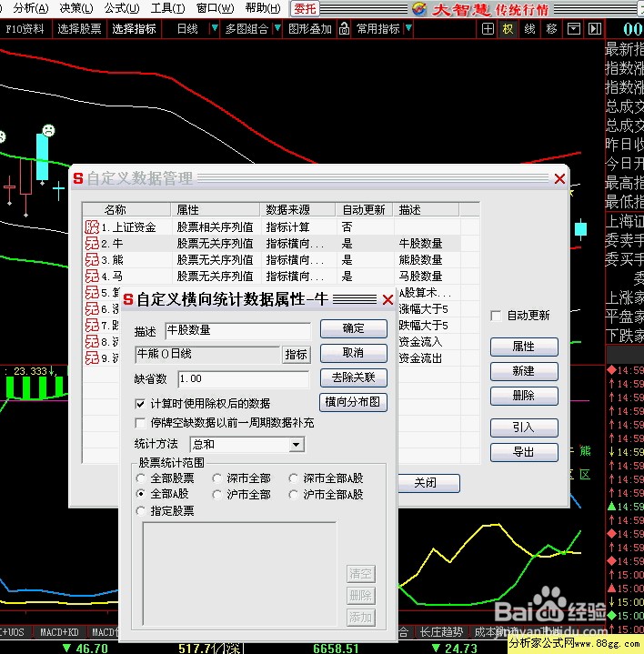This screenshot has width=644, height=654.
Task: Click the 数据来源 column header
Action: [297, 209]
